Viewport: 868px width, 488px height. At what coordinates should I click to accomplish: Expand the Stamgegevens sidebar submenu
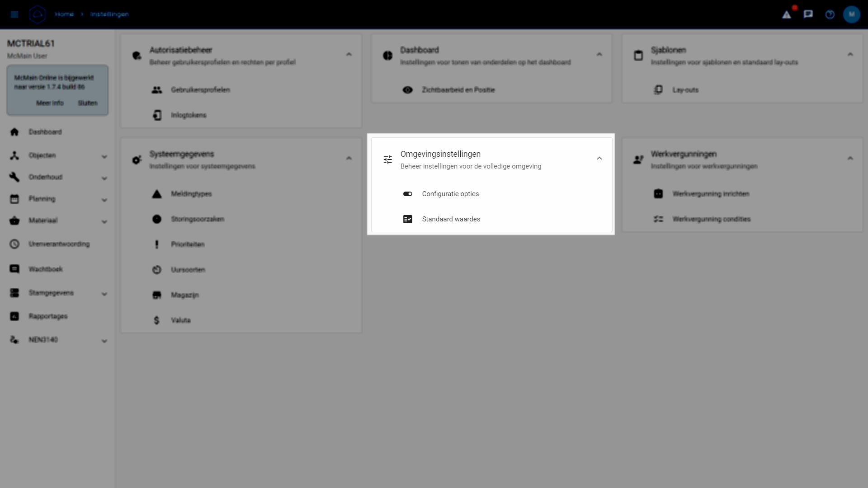tap(104, 294)
